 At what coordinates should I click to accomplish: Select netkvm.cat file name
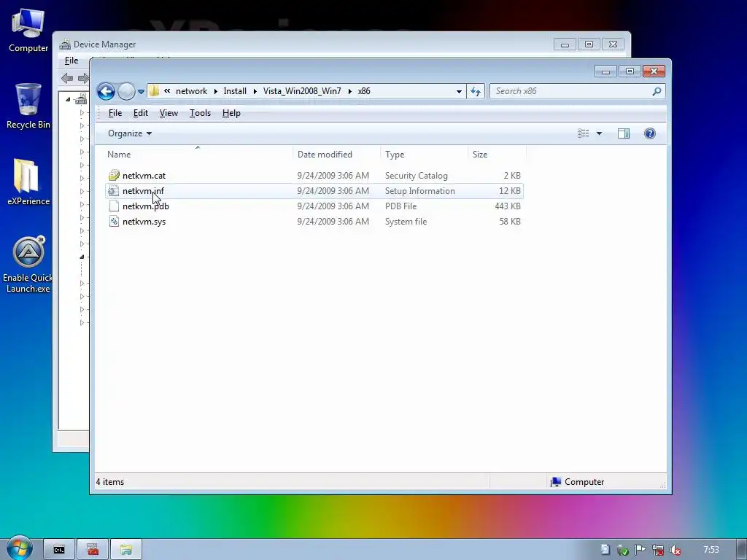click(x=144, y=176)
